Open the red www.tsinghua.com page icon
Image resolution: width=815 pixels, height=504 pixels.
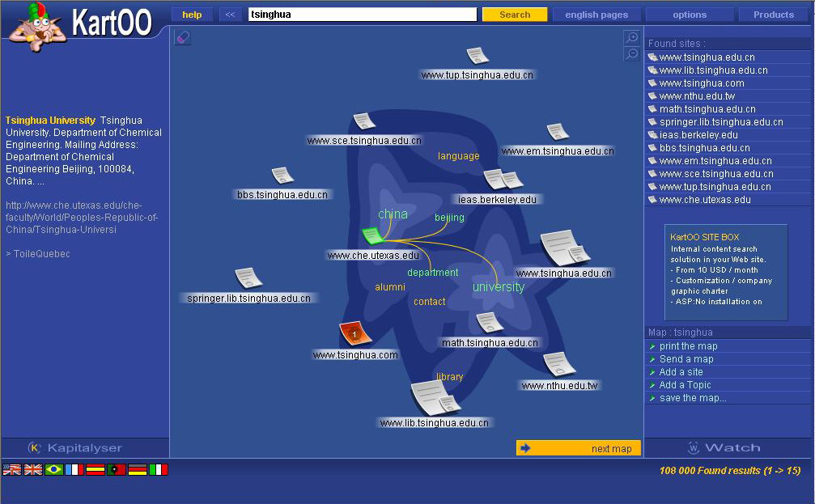(355, 333)
